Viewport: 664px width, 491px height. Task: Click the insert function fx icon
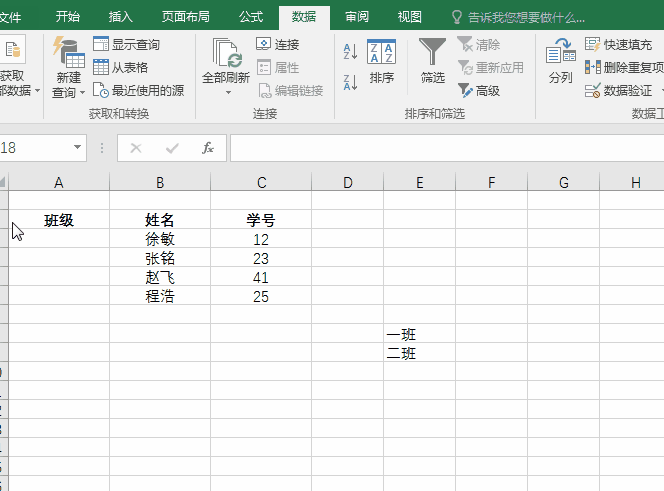point(208,148)
